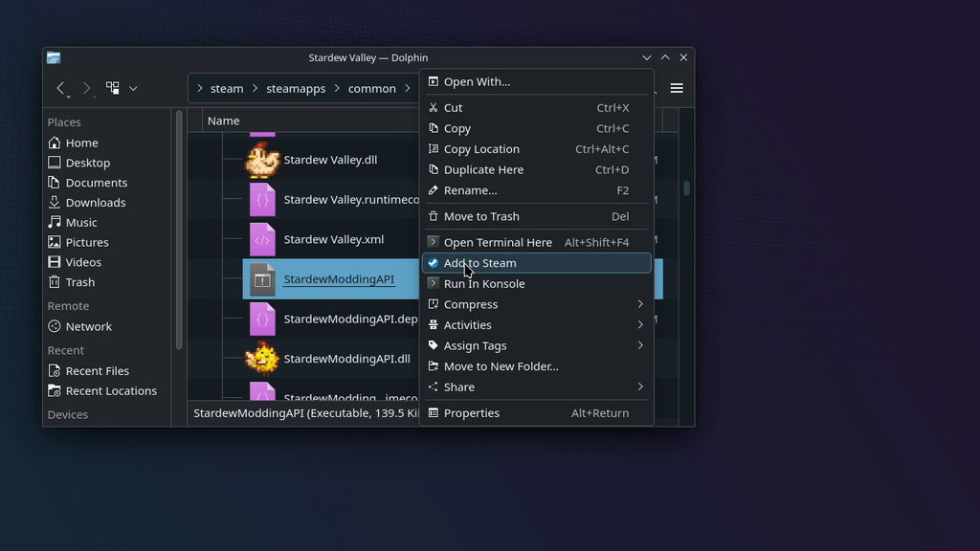Select StardewModdingAPI file name text

(x=339, y=279)
